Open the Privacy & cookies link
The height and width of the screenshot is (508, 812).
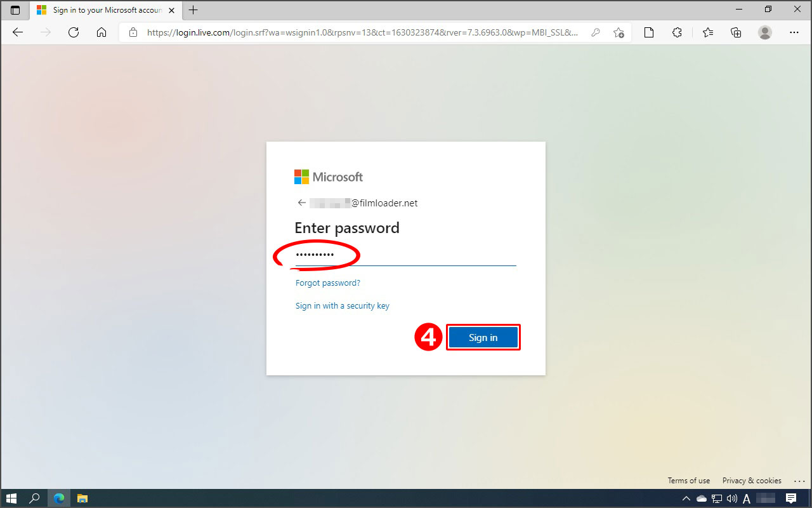[x=752, y=481]
